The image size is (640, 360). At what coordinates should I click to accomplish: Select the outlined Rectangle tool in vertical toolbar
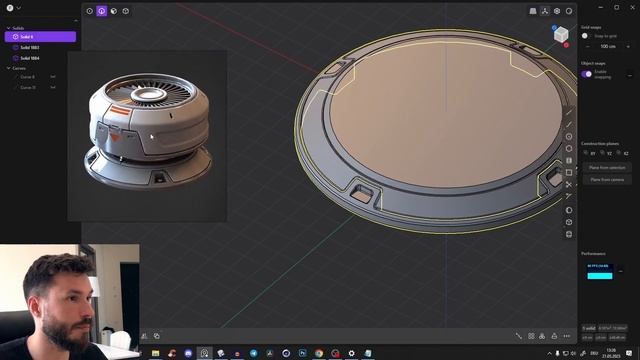(569, 173)
